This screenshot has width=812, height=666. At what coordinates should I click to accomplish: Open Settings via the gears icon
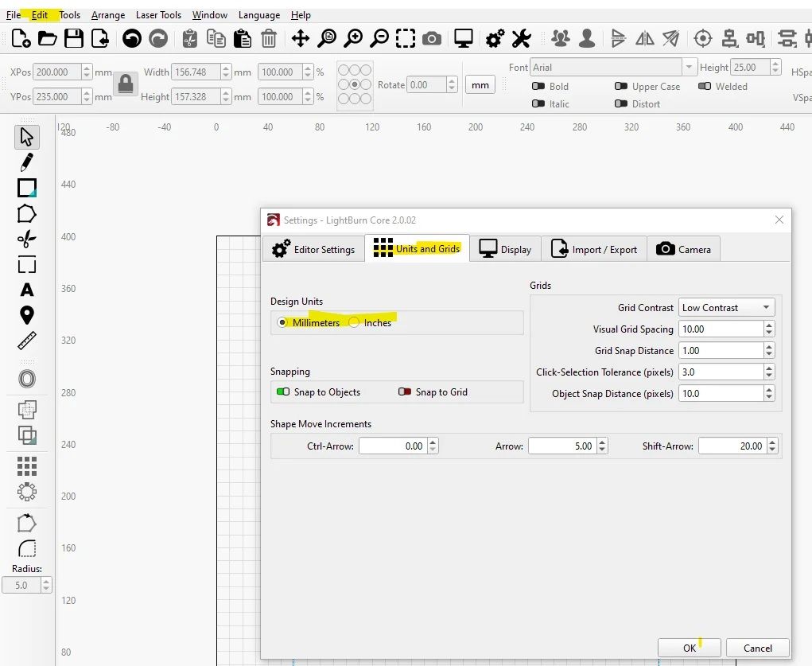(495, 38)
